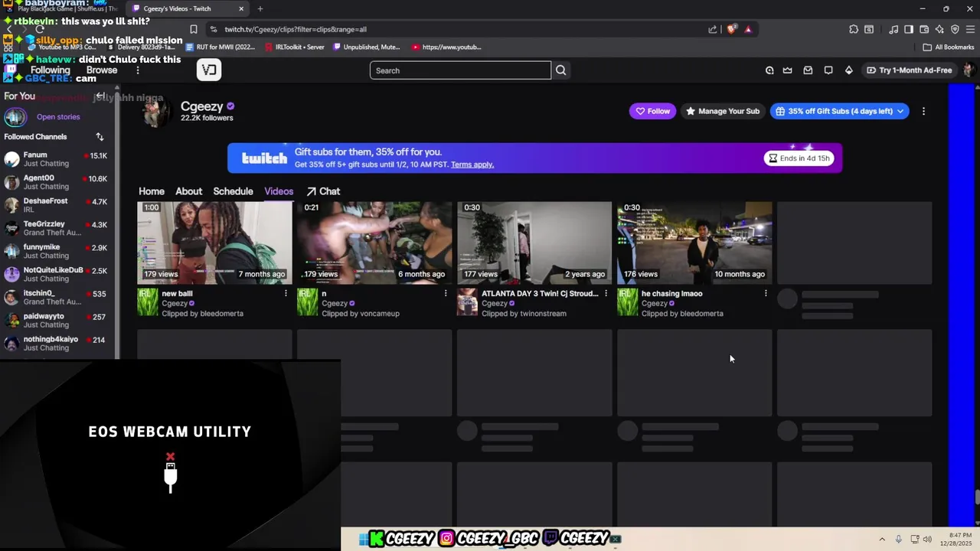Open options for 'new balll' clip
The image size is (980, 551).
286,293
